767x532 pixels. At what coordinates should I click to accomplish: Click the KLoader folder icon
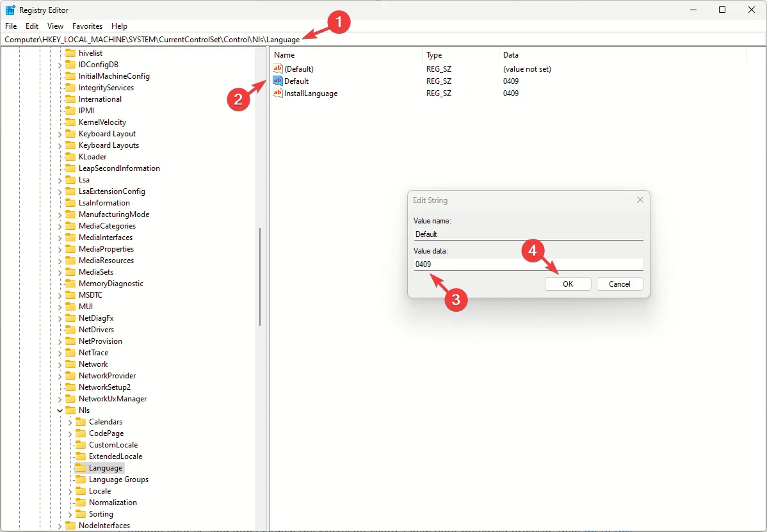coord(70,156)
